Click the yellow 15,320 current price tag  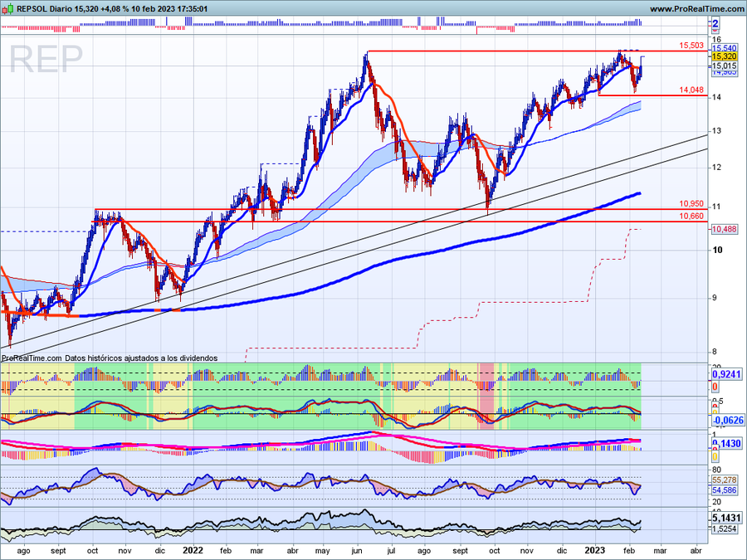coord(724,56)
